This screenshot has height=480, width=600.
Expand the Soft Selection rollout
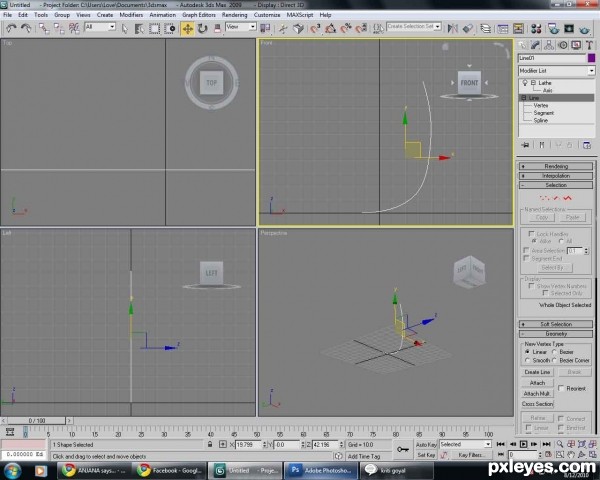[x=556, y=324]
